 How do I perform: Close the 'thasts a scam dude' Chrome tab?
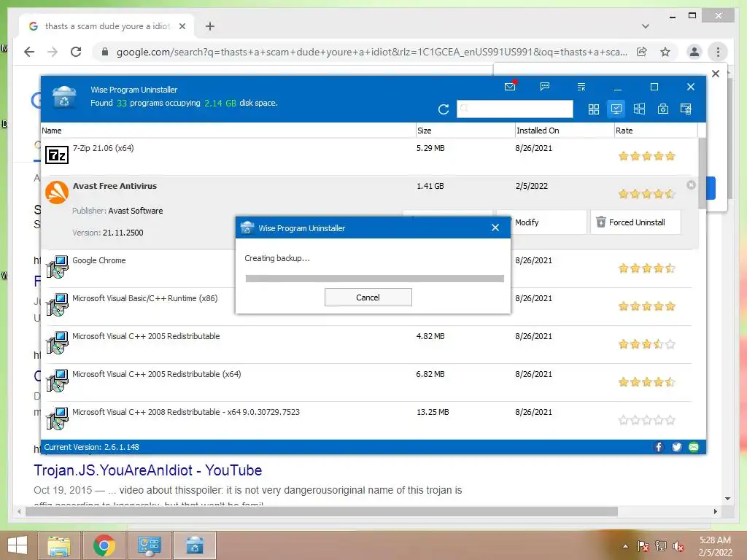tap(182, 26)
